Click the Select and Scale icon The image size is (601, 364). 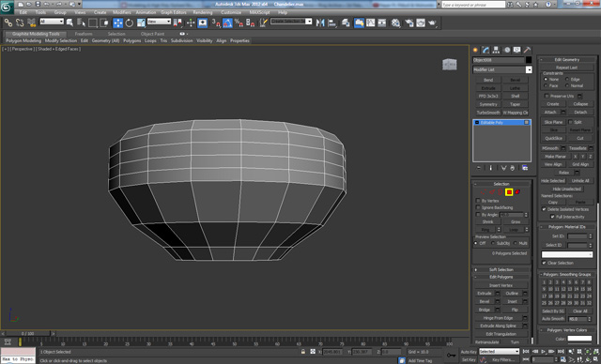coord(141,23)
